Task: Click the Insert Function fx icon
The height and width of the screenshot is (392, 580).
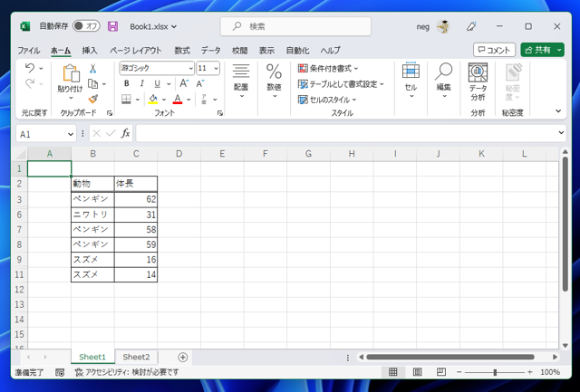Action: pyautogui.click(x=125, y=133)
